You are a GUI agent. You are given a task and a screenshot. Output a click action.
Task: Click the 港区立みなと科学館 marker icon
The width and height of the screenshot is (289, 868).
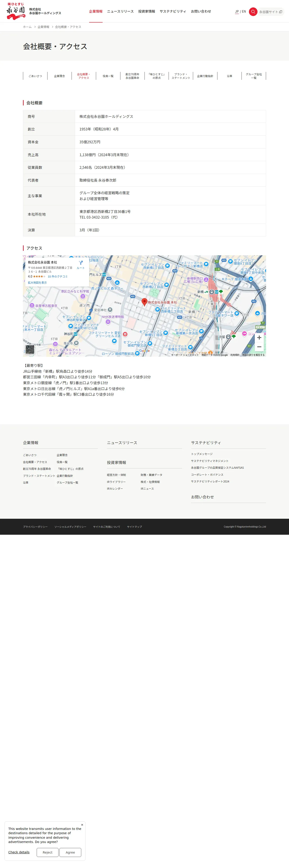(83, 297)
